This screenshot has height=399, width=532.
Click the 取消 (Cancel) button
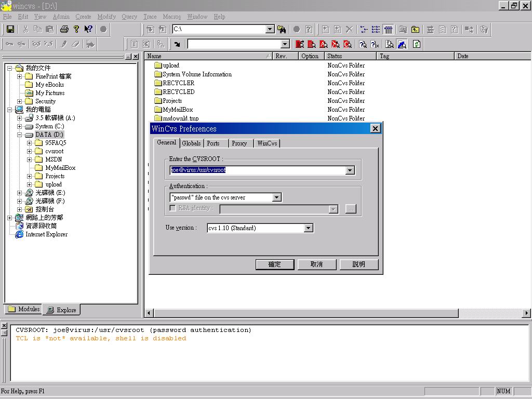pyautogui.click(x=316, y=264)
